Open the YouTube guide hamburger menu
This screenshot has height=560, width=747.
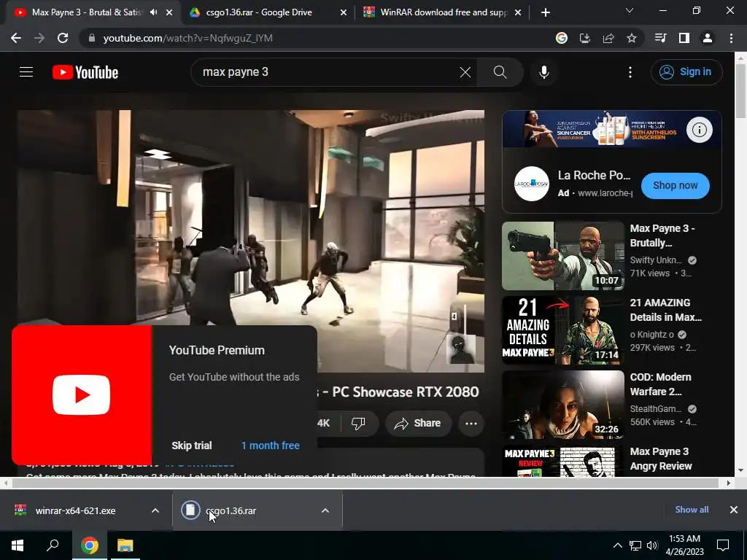click(26, 72)
